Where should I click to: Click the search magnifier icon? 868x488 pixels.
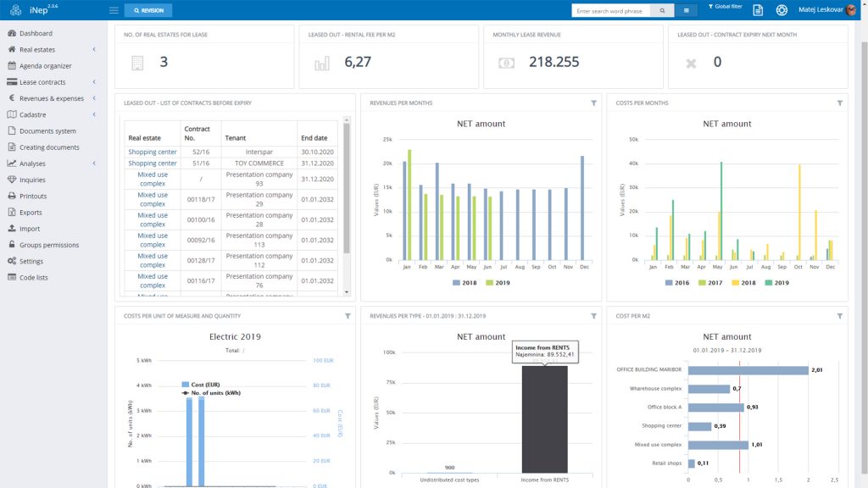pos(662,10)
